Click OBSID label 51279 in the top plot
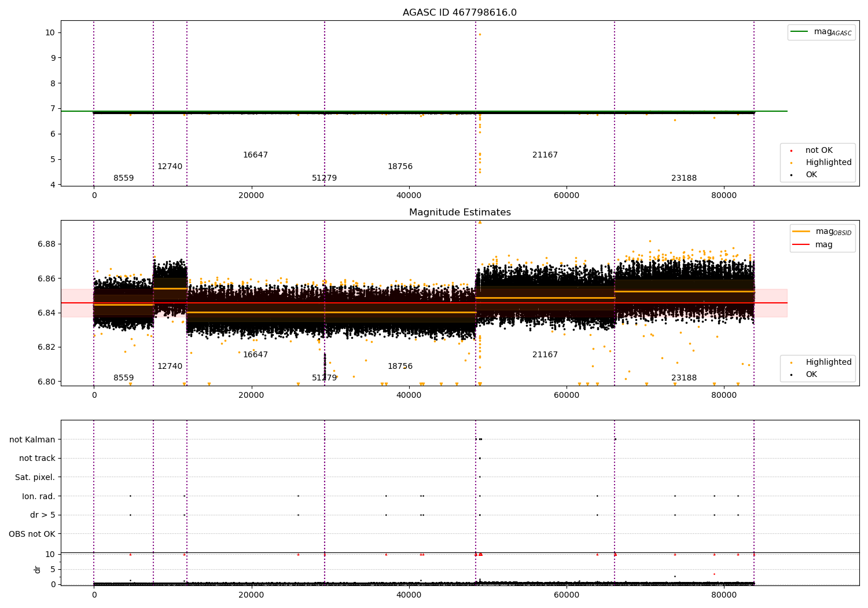Screen dimensions: 868x608 coord(324,178)
